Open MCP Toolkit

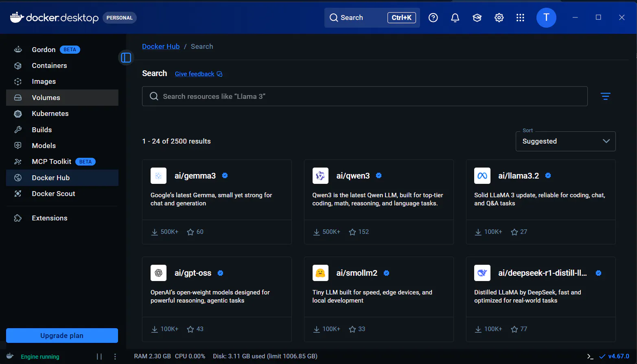(x=62, y=161)
